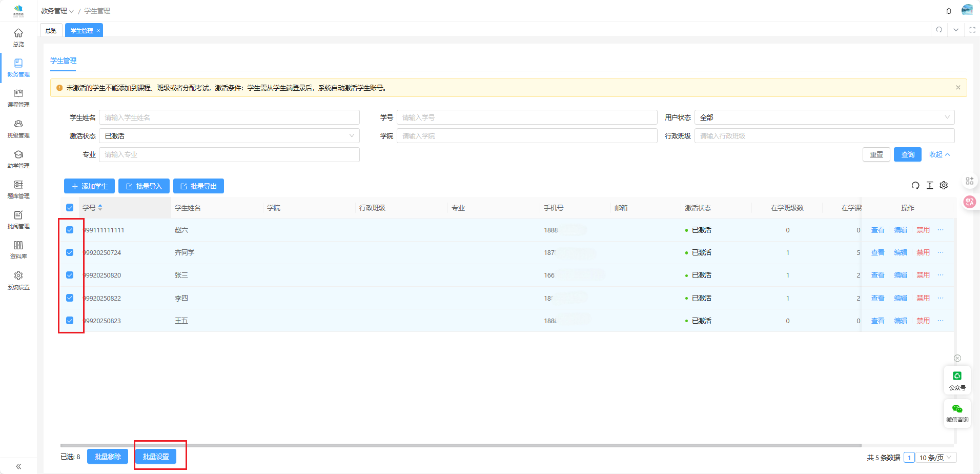Open the 激活状态 dropdown showing 已激活
Viewport: 980px width, 474px height.
[x=229, y=136]
